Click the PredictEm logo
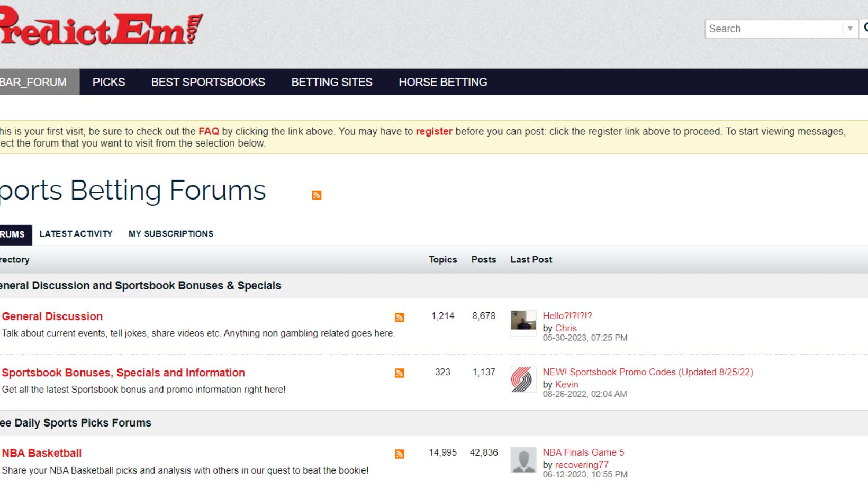868x489 pixels. [101, 28]
